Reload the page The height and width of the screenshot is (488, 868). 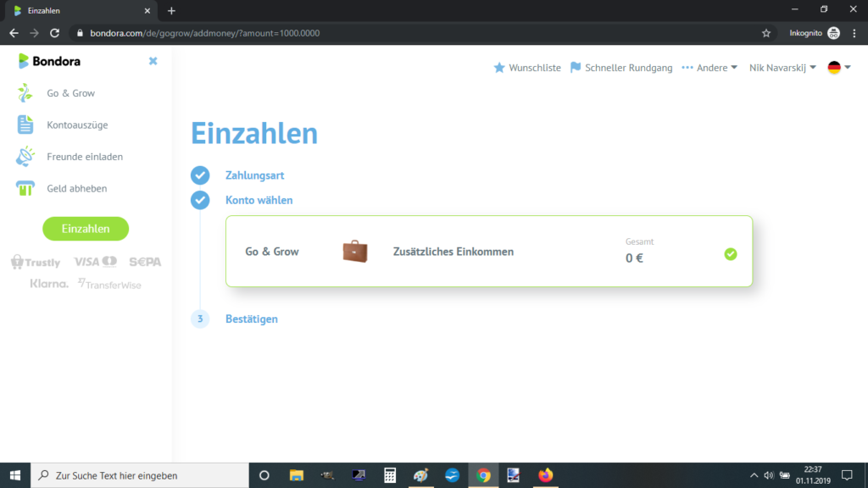(x=54, y=33)
